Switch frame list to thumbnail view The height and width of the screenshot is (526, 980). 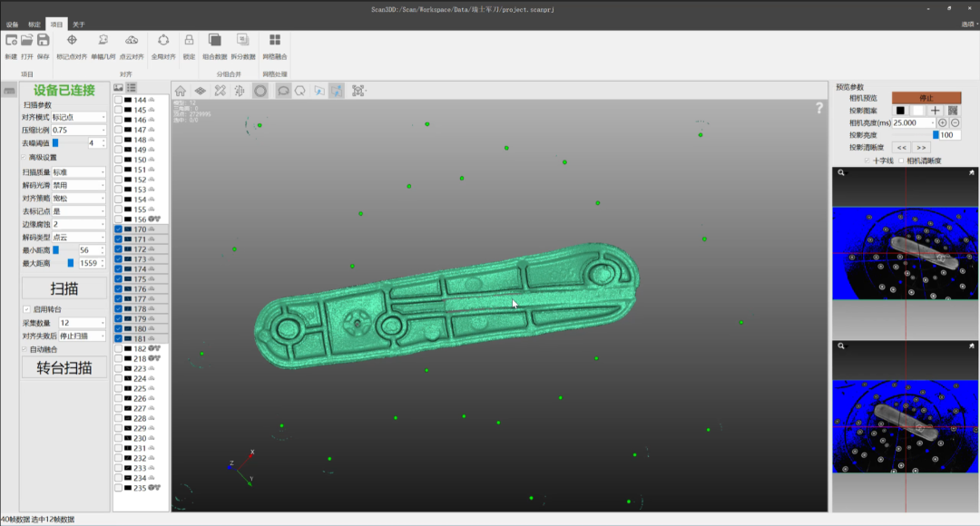pyautogui.click(x=118, y=87)
